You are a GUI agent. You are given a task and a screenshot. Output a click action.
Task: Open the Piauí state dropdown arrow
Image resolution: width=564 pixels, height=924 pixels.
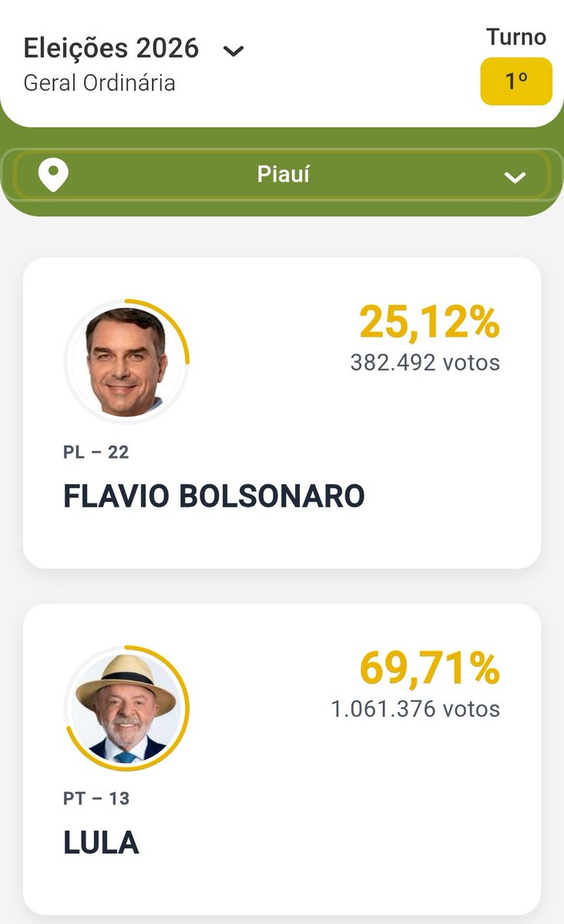515,178
